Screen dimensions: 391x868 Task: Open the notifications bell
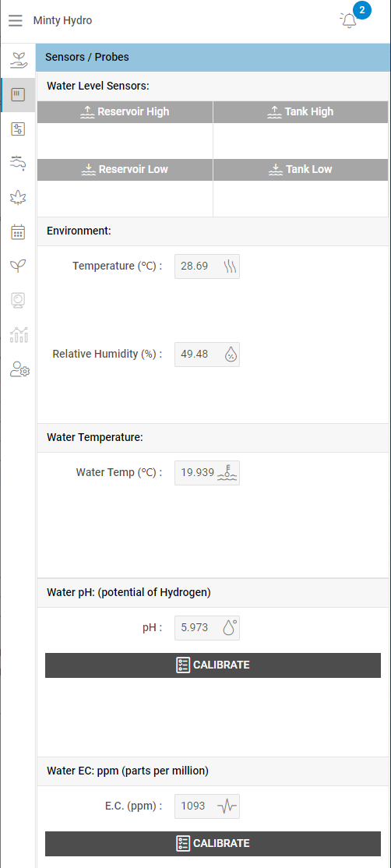(349, 21)
